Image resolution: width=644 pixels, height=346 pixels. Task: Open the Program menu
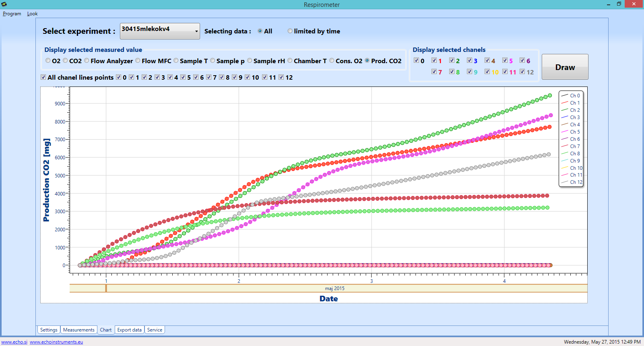coord(12,14)
